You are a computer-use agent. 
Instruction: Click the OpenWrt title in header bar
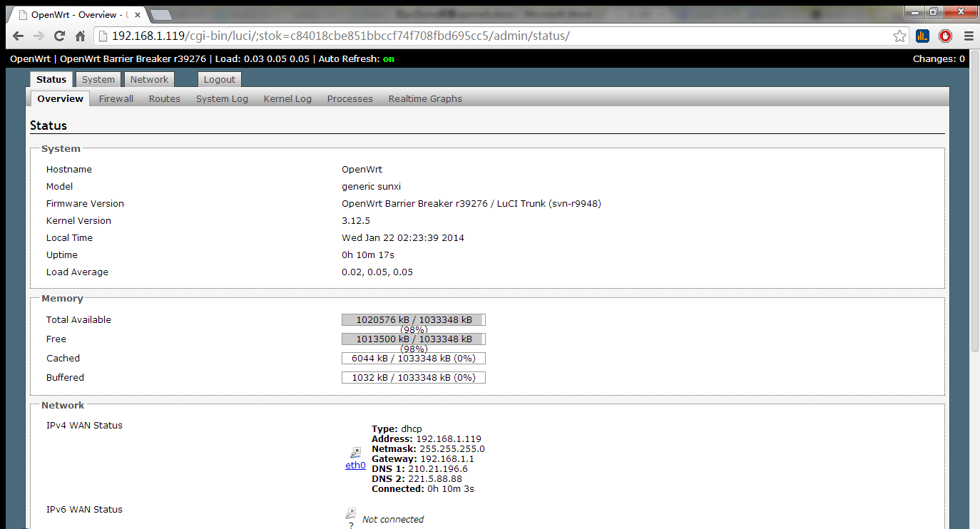click(x=31, y=59)
